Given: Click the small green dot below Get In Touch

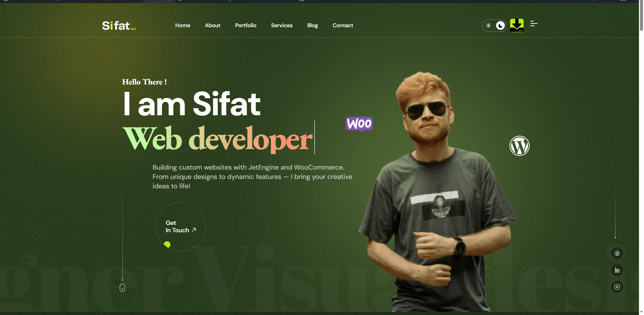Looking at the screenshot, I should tap(167, 245).
